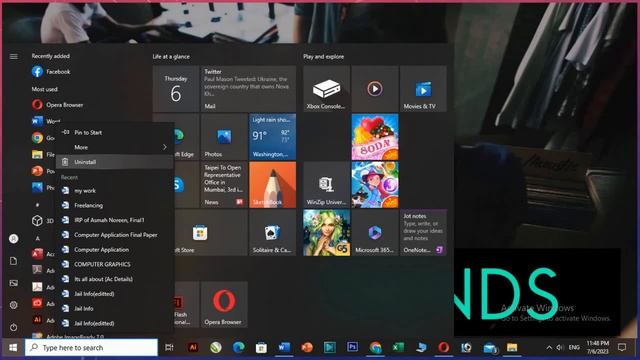
Task: Open the "#" letter index heading
Action: point(37,204)
